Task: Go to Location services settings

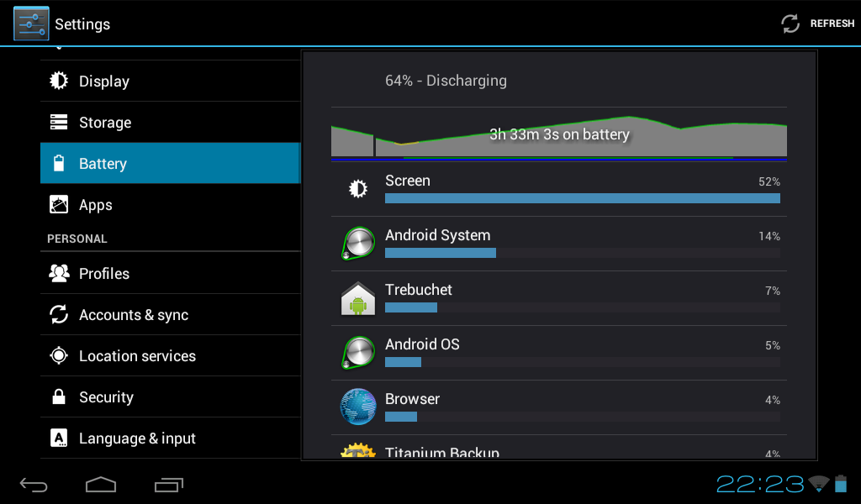Action: (170, 355)
